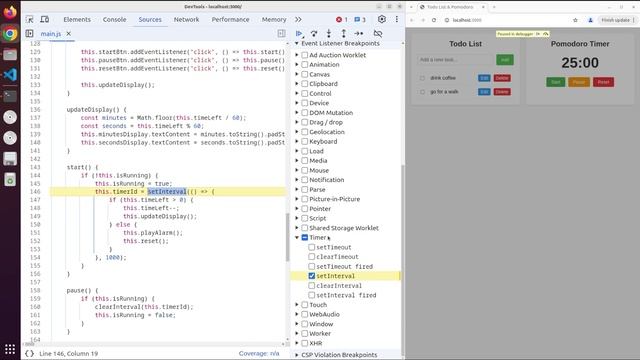Screen dimensions: 640x360
Task: Expand the Canvas breakpoint category
Action: pyautogui.click(x=297, y=74)
